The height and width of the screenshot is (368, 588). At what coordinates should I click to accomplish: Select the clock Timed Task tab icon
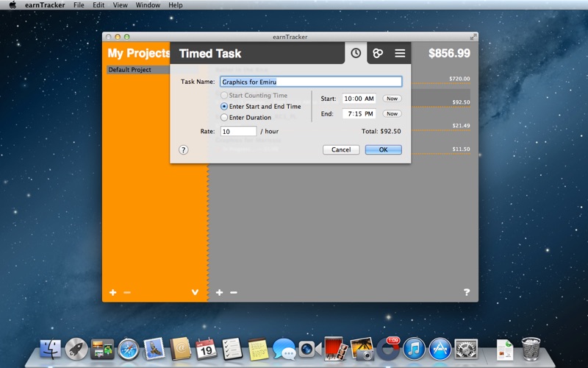click(356, 53)
